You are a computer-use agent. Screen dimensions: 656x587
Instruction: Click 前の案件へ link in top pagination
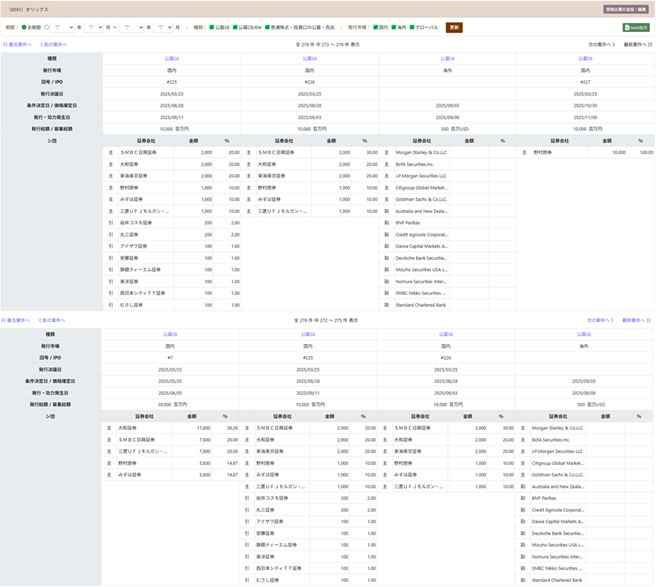pyautogui.click(x=53, y=45)
